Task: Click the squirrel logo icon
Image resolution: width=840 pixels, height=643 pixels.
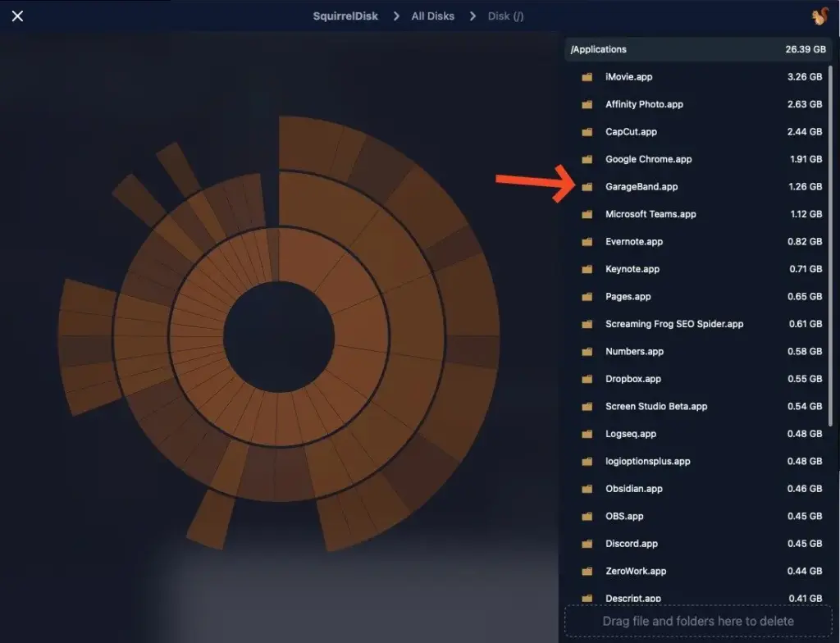Action: (819, 16)
